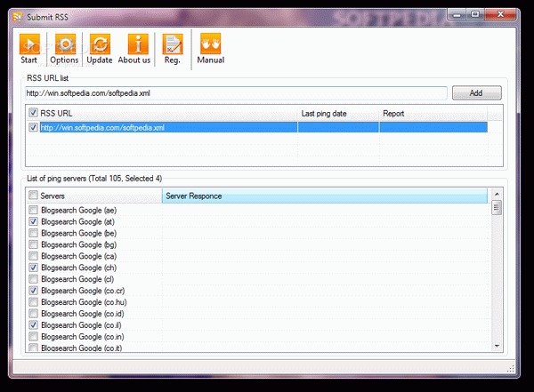Click the Start toolbar icon
The width and height of the screenshot is (534, 392).
pyautogui.click(x=29, y=44)
